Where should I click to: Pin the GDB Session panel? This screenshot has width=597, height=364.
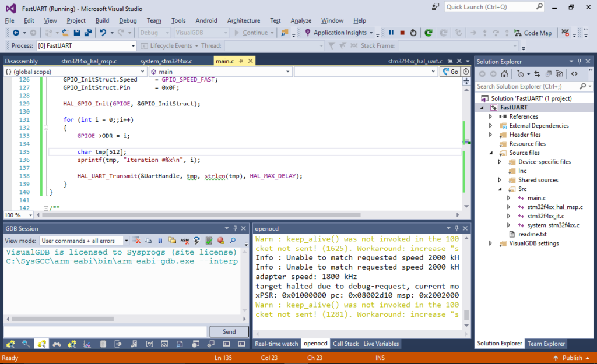point(235,228)
